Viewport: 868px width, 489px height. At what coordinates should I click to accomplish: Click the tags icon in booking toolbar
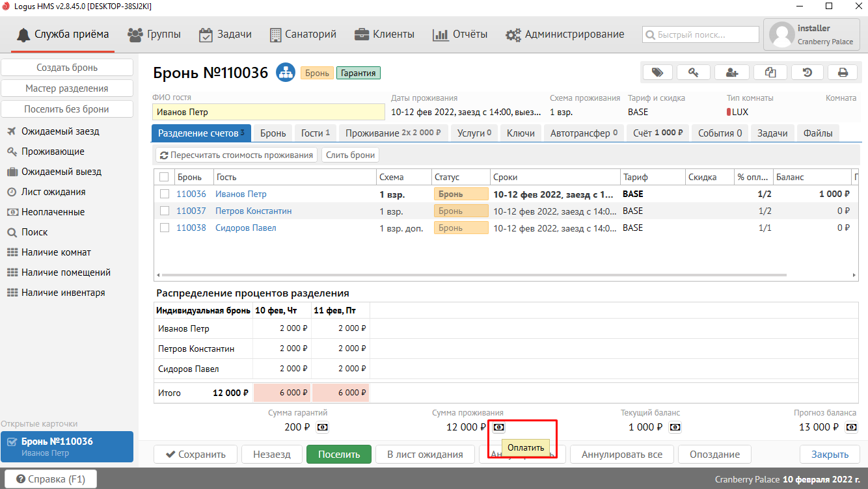pyautogui.click(x=658, y=72)
